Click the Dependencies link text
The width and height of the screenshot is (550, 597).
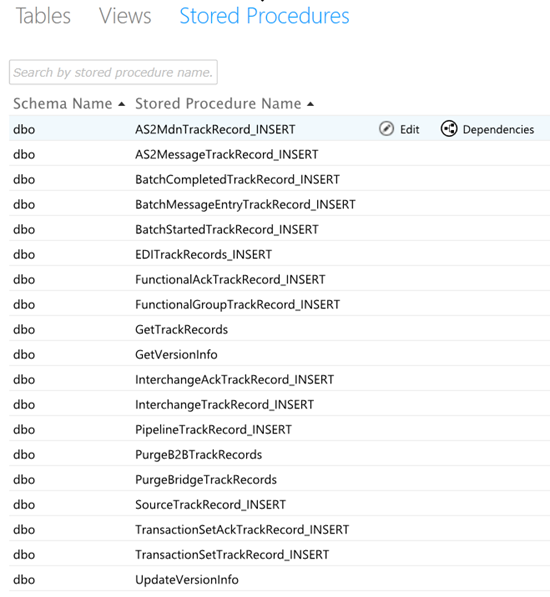coord(498,129)
